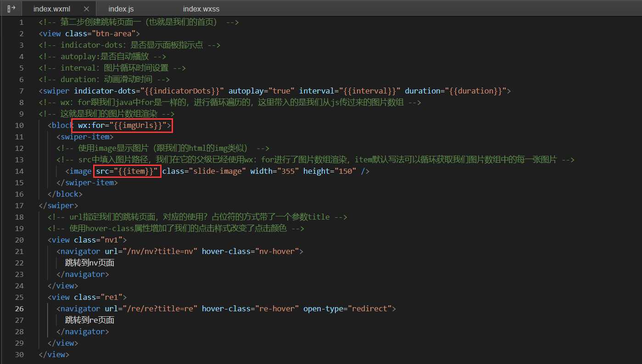Click line number 14 in the gutter
The image size is (642, 364).
click(19, 171)
